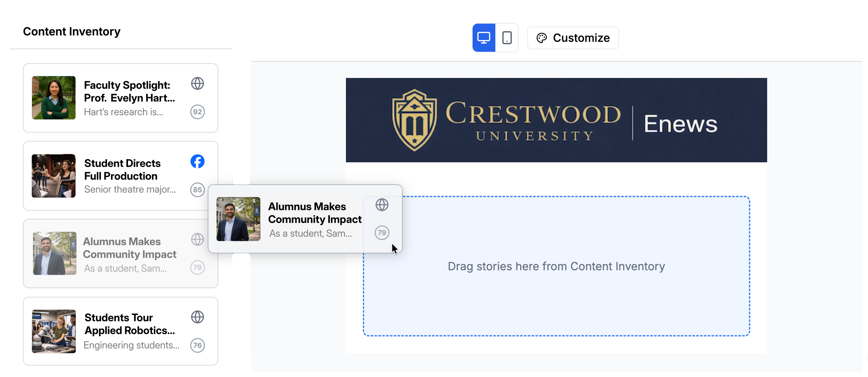868x377 pixels.
Task: Click Facebook icon on Student Directs card
Action: pos(198,162)
